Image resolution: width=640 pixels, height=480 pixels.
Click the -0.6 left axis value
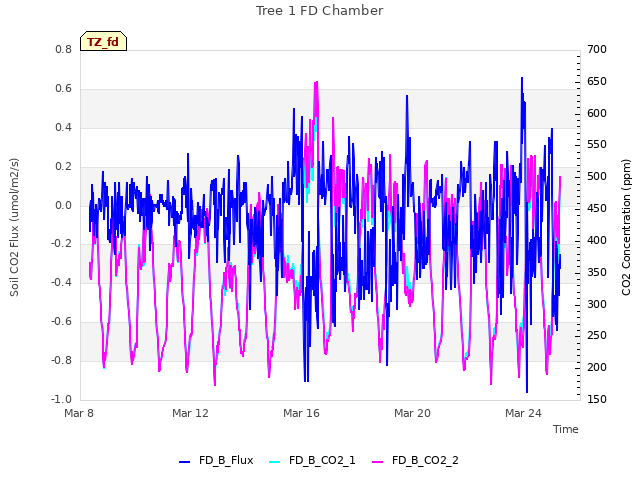click(x=61, y=322)
